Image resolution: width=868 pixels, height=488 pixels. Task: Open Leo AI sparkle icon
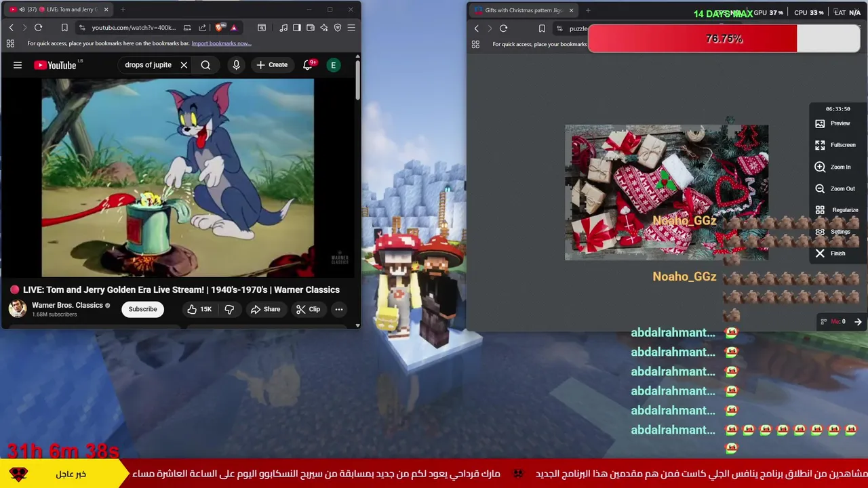[x=324, y=28]
